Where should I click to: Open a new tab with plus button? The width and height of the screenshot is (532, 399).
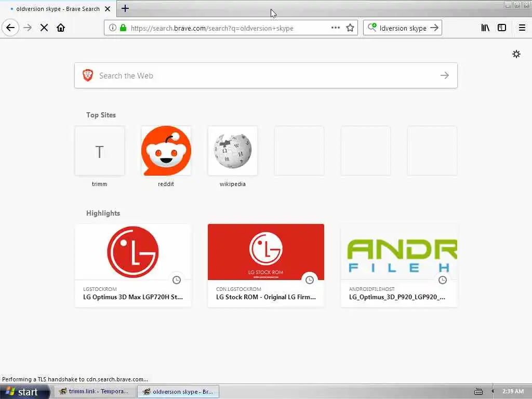125,8
